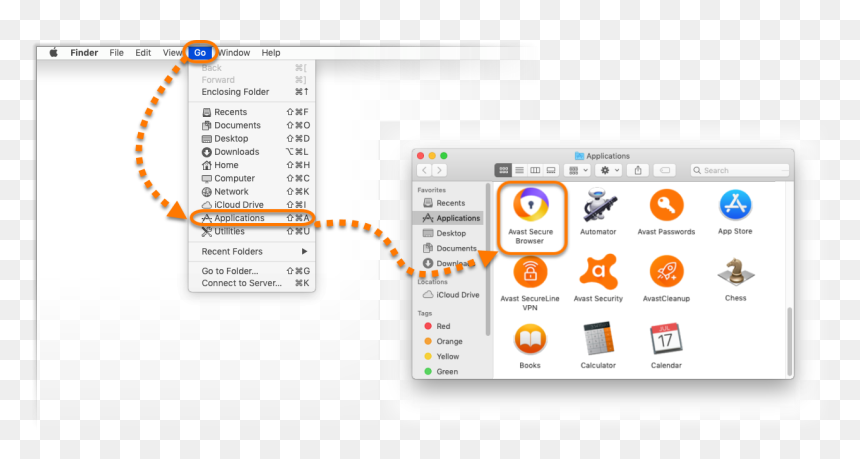
Task: Choose Enclosing Folder in Go menu
Action: (252, 92)
